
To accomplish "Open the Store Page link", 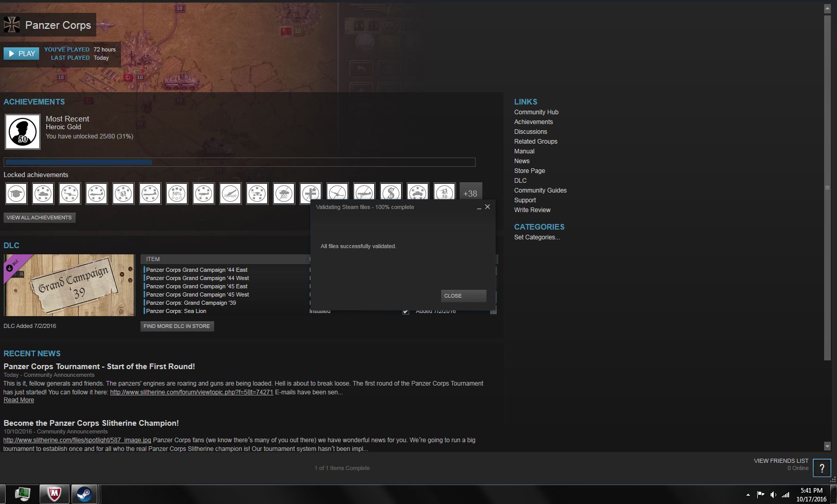I will tap(529, 171).
